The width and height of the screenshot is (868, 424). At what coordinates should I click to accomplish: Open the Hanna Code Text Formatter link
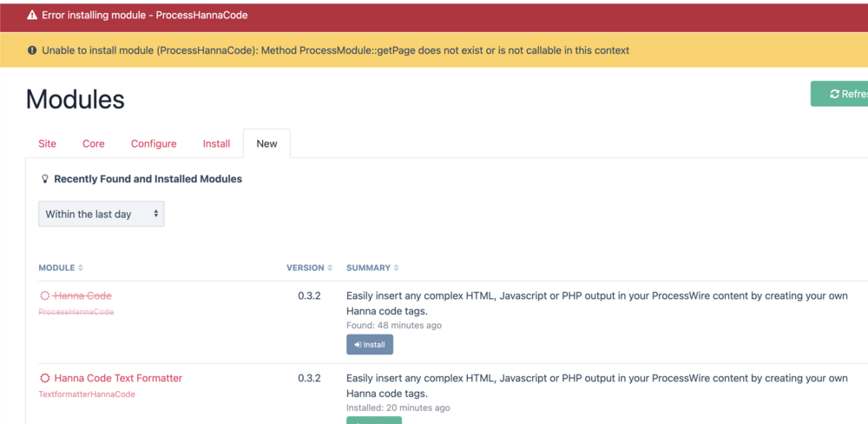[x=118, y=379]
